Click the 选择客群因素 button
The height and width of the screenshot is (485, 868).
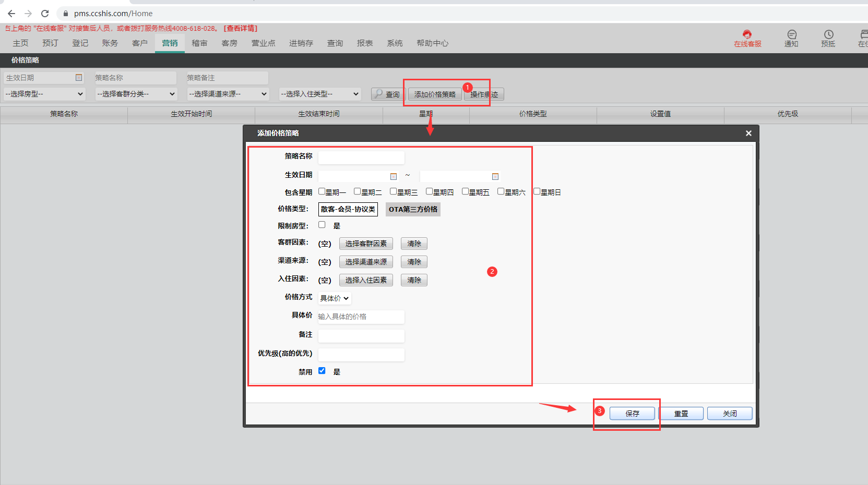coord(366,244)
